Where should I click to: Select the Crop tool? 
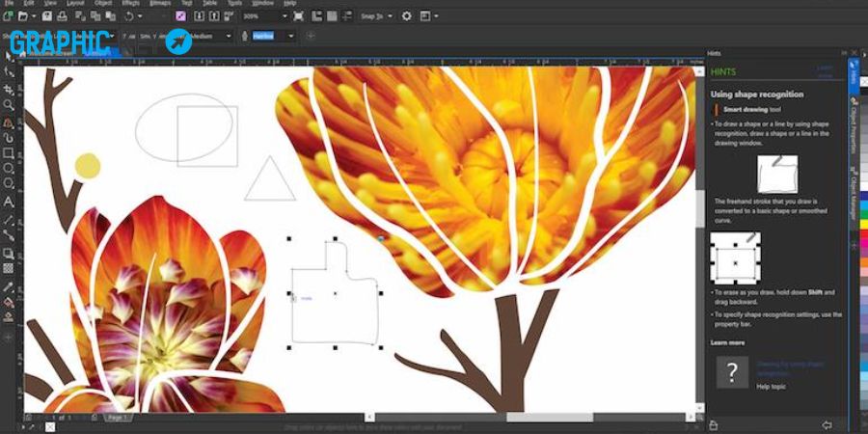(9, 89)
